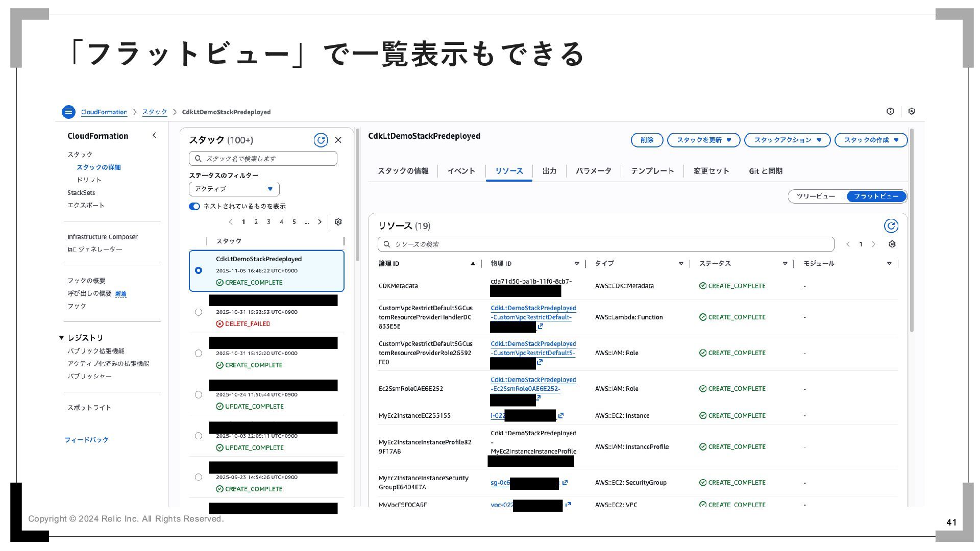Open the template tab
Screen dimensions: 980x551
652,171
